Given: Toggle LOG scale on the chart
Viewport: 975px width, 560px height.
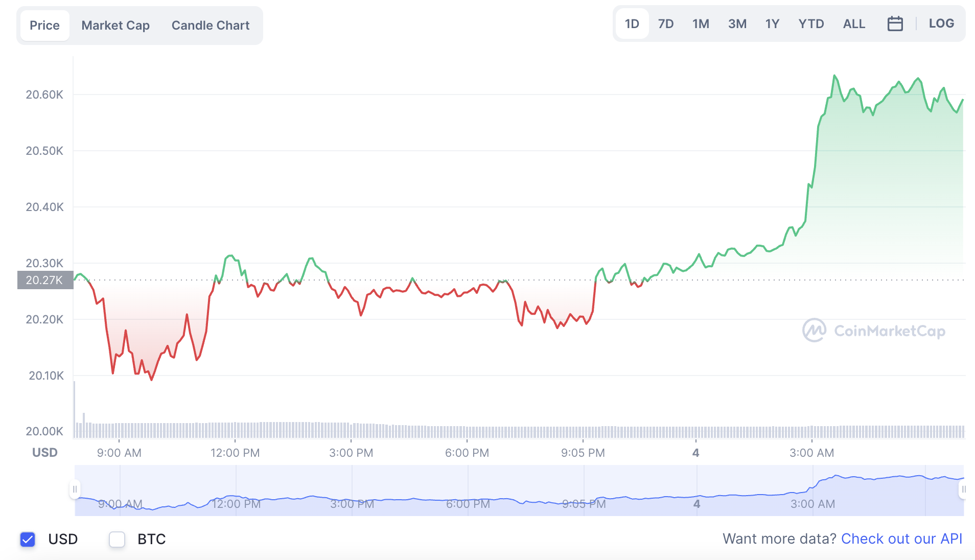Looking at the screenshot, I should point(941,24).
